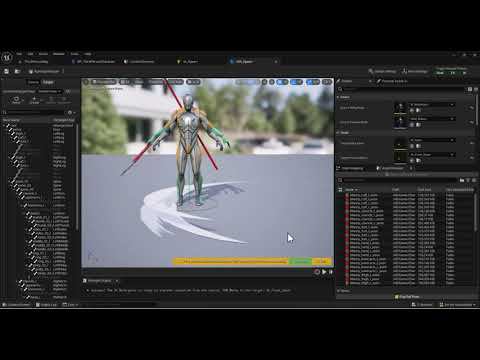Collapse the Source section in Details
Image resolution: width=480 pixels, height=360 pixels.
pos(338,97)
